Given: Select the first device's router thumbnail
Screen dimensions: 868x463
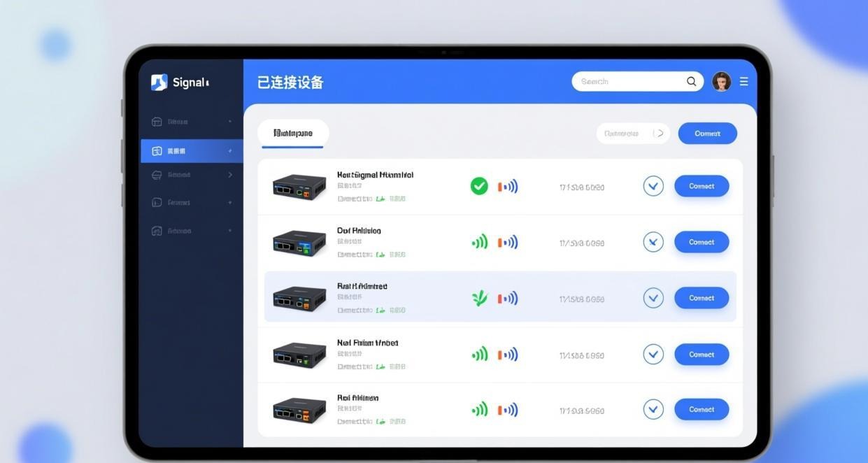Looking at the screenshot, I should click(299, 187).
